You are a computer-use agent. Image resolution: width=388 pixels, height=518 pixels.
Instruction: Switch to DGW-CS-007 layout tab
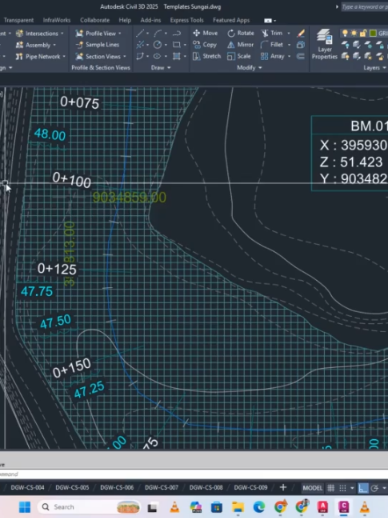coord(161,488)
